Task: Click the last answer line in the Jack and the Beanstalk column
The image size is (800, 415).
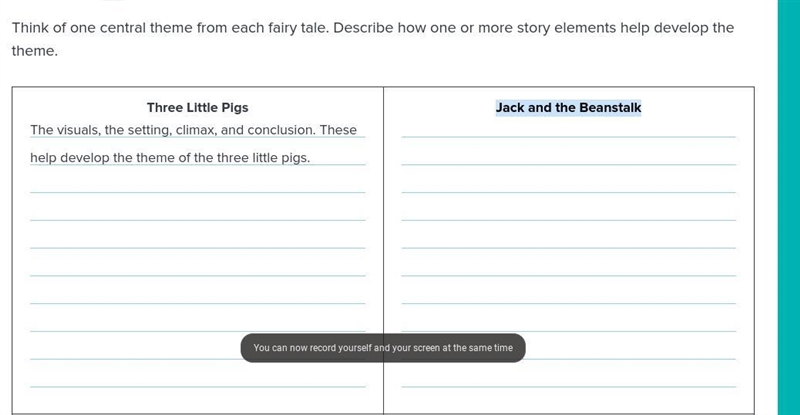Action: click(x=568, y=379)
